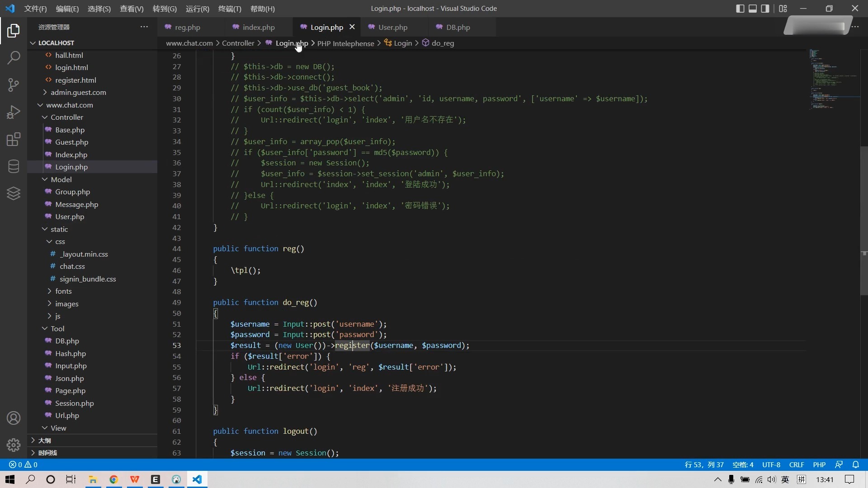
Task: Switch to the User.php tab
Action: (392, 27)
